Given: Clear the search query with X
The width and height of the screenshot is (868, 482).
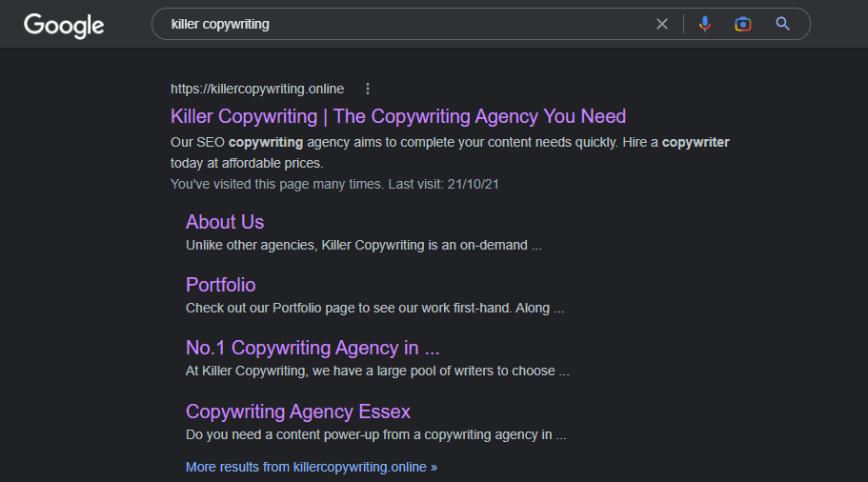Looking at the screenshot, I should pyautogui.click(x=662, y=24).
